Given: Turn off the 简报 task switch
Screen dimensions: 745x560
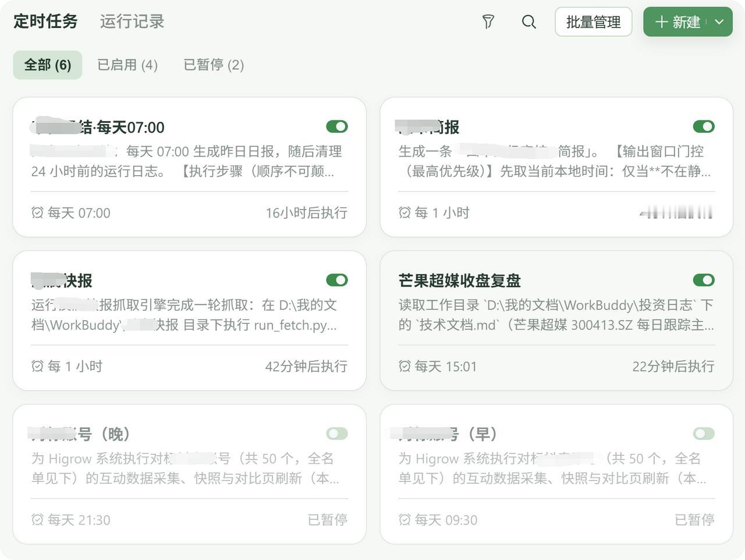Looking at the screenshot, I should pos(704,127).
